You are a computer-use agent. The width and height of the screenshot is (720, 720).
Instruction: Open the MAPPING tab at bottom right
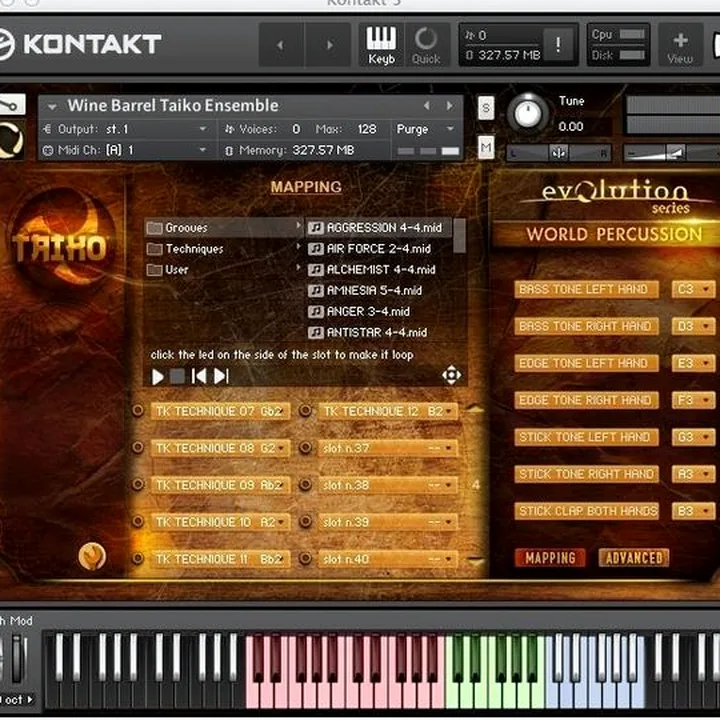[x=550, y=558]
